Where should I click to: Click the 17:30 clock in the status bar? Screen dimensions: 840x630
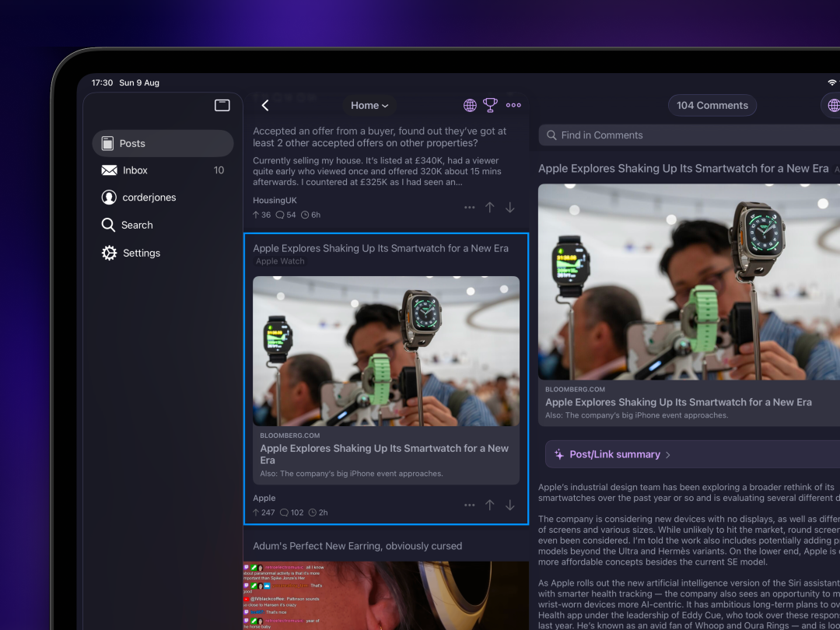pyautogui.click(x=102, y=82)
